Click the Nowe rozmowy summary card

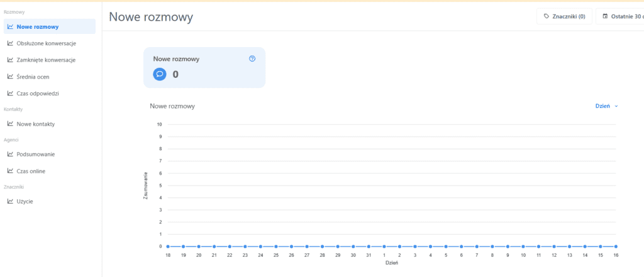pyautogui.click(x=204, y=67)
